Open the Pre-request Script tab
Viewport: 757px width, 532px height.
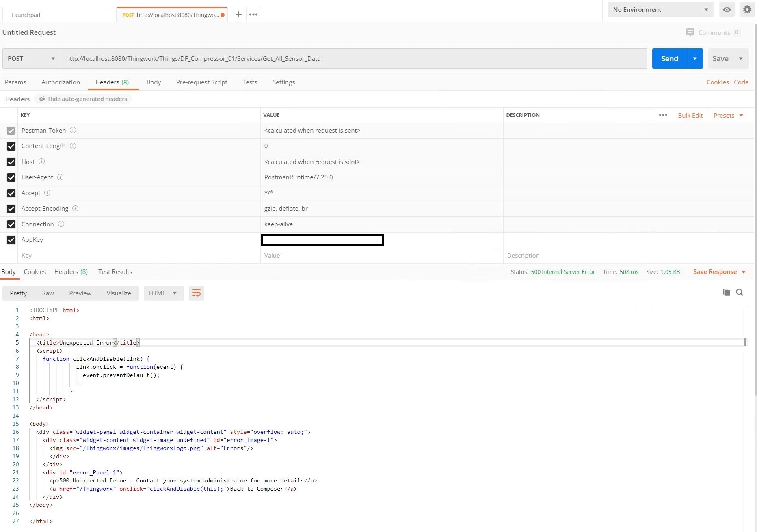(201, 82)
